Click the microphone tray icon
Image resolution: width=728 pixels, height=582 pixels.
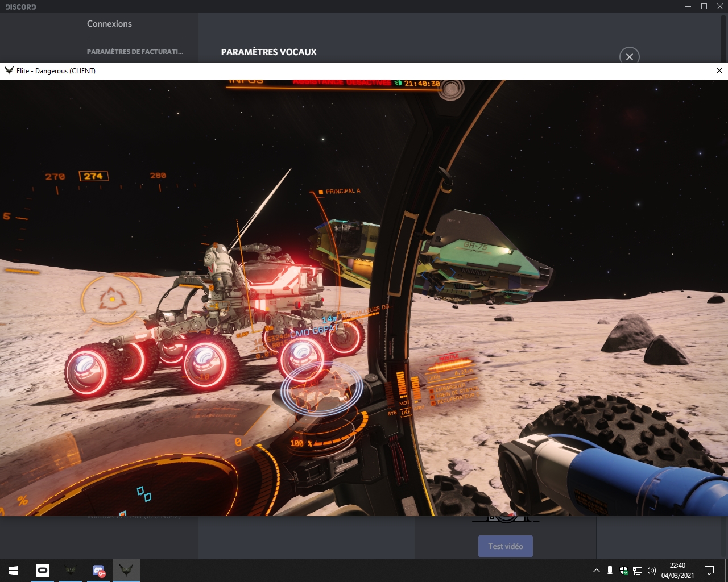click(610, 570)
